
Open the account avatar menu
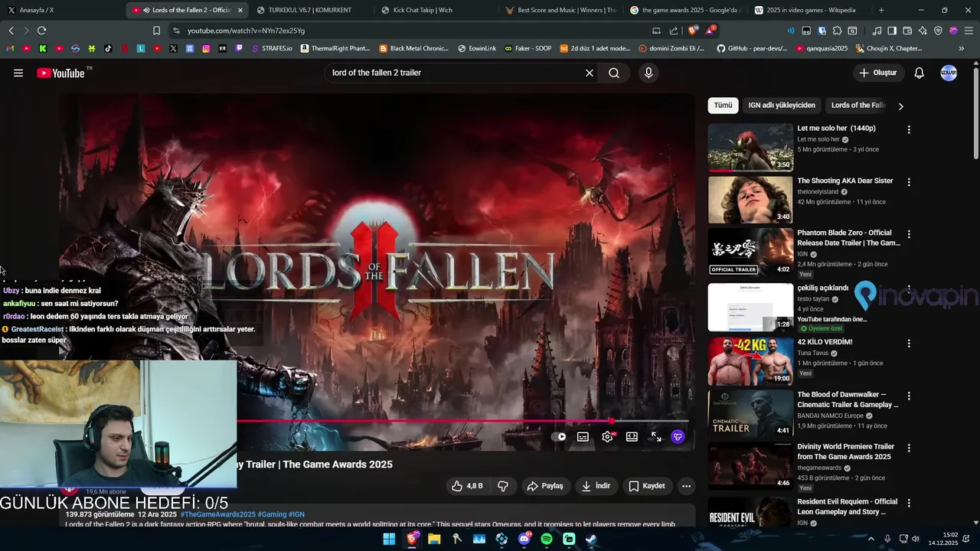click(x=949, y=73)
